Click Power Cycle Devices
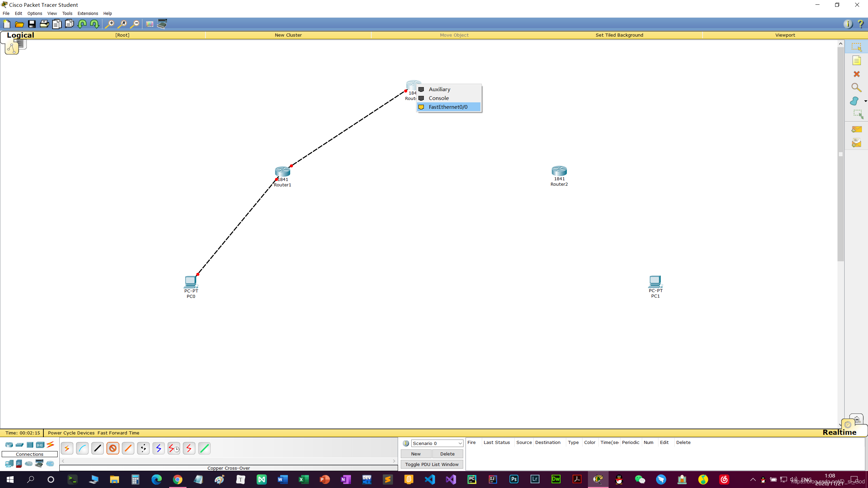 [71, 433]
